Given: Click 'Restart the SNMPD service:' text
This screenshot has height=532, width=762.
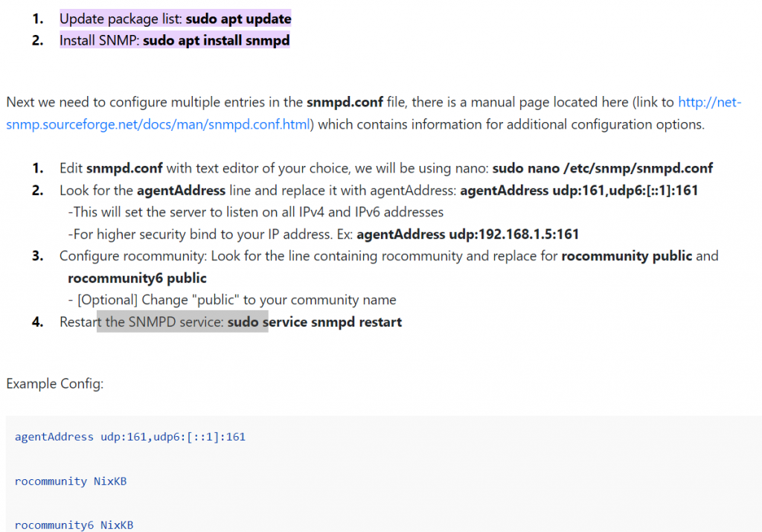Looking at the screenshot, I should (x=142, y=322).
